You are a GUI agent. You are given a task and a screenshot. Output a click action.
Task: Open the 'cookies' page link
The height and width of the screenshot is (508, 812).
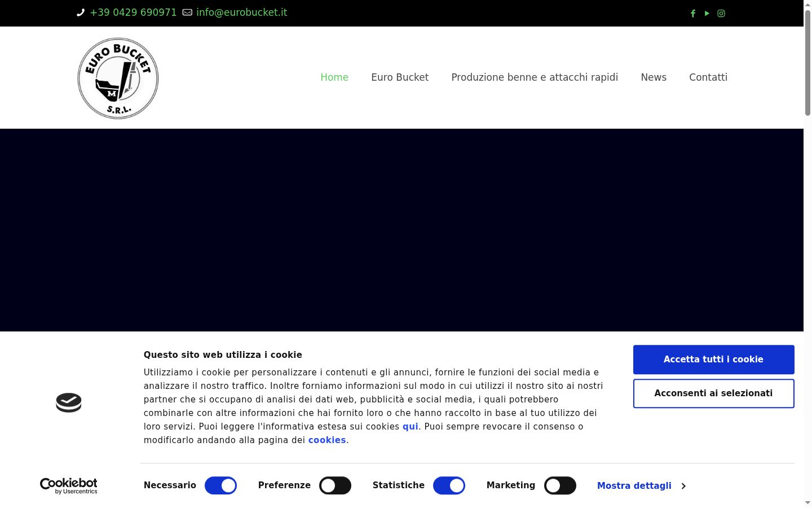(x=327, y=440)
